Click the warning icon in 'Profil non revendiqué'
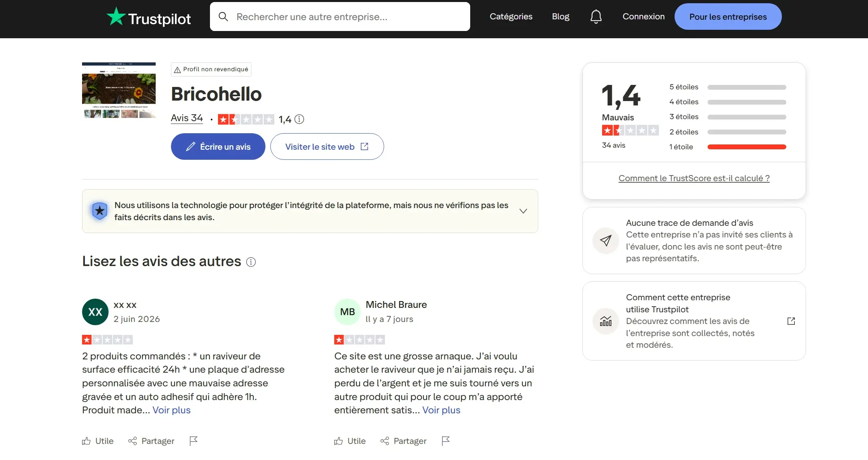This screenshot has width=868, height=460. coord(177,70)
